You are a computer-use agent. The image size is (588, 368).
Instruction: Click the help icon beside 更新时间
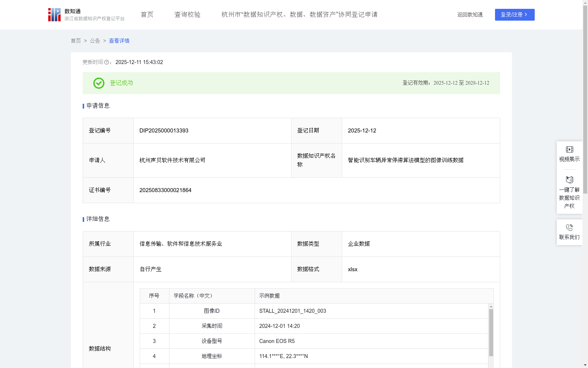(107, 62)
